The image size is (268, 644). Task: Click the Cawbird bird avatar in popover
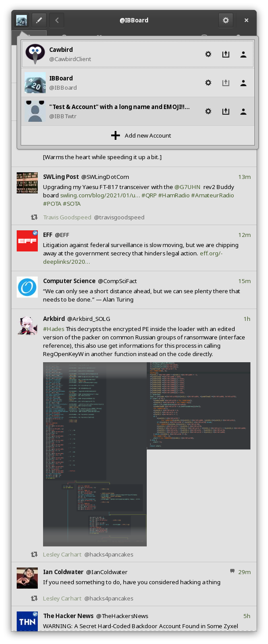tap(35, 54)
